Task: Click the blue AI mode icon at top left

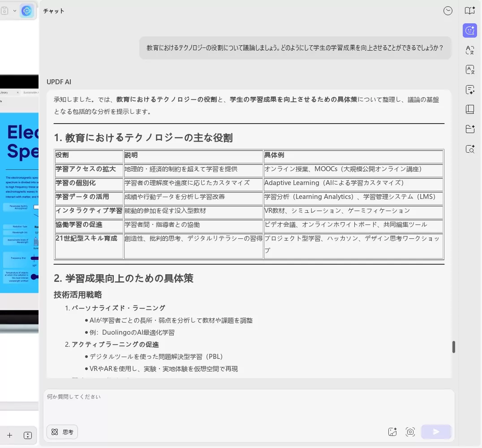Action: click(27, 11)
